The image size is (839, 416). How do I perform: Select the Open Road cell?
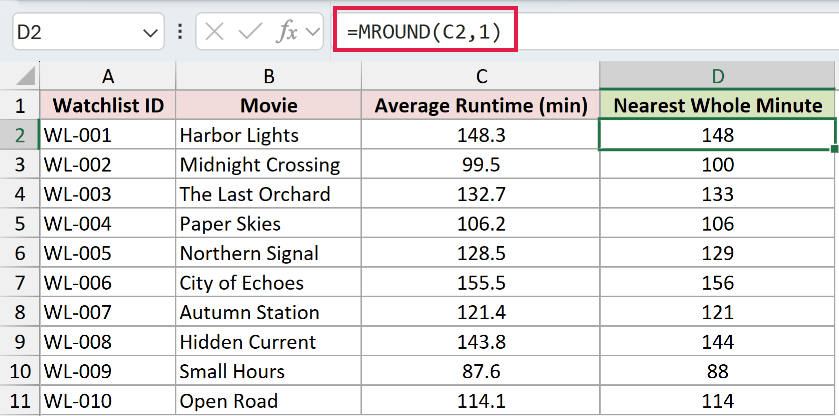coord(269,400)
